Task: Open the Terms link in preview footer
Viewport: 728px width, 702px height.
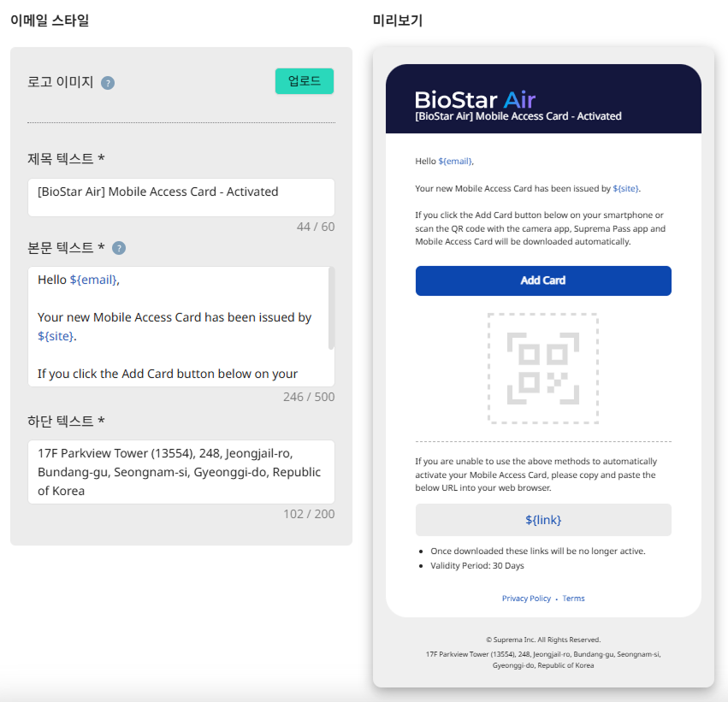Action: point(574,599)
